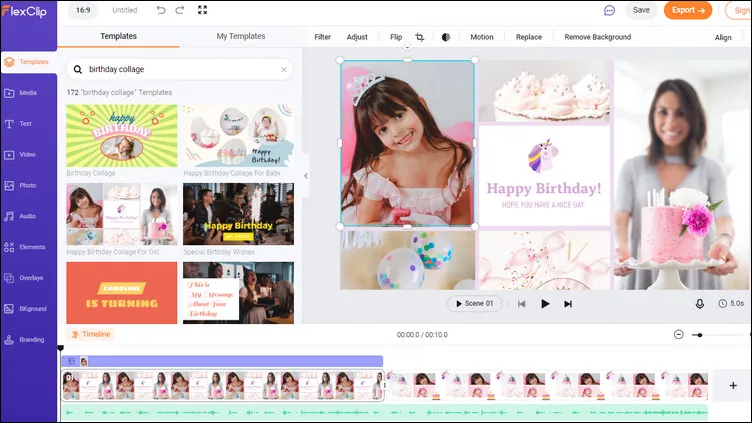Click the Replace option

(529, 37)
